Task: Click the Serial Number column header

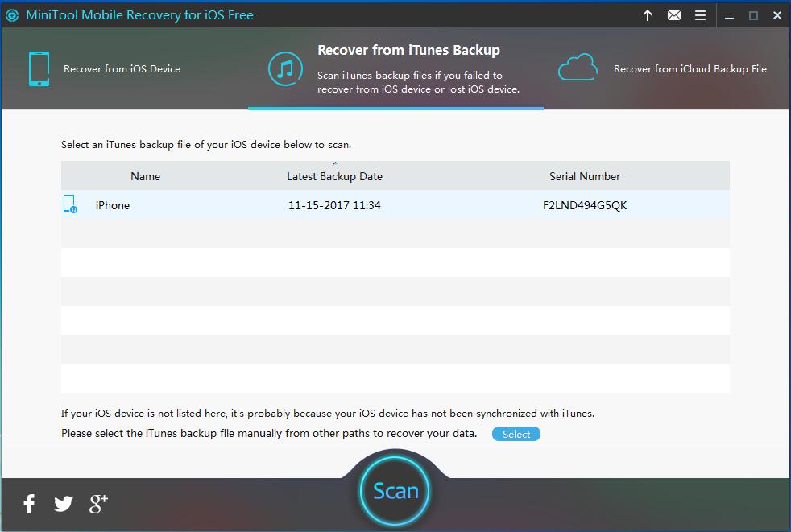Action: 585,176
